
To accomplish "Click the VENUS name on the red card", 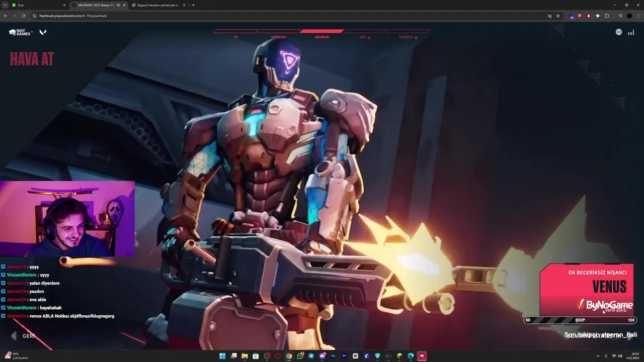I will click(609, 287).
